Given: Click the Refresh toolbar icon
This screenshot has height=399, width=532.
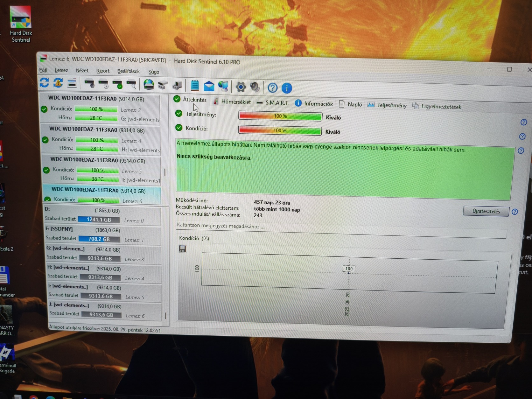Looking at the screenshot, I should click(x=44, y=83).
